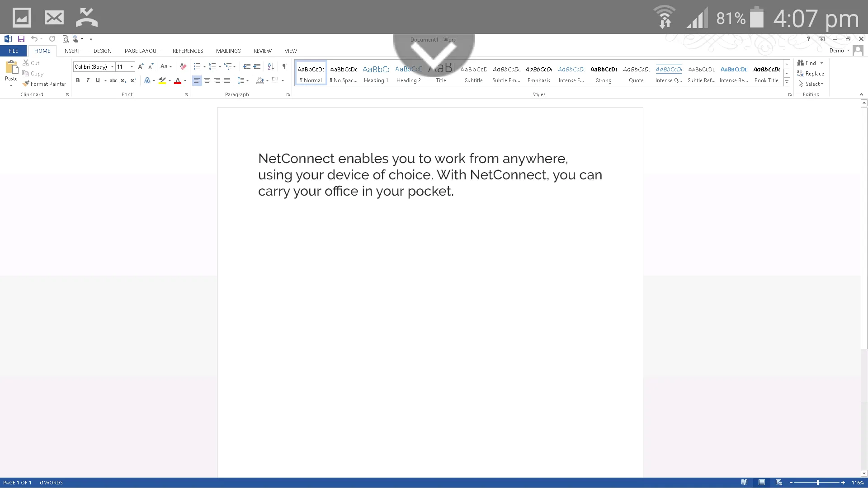Toggle Subscript formatting icon
The image size is (868, 488).
[x=123, y=80]
